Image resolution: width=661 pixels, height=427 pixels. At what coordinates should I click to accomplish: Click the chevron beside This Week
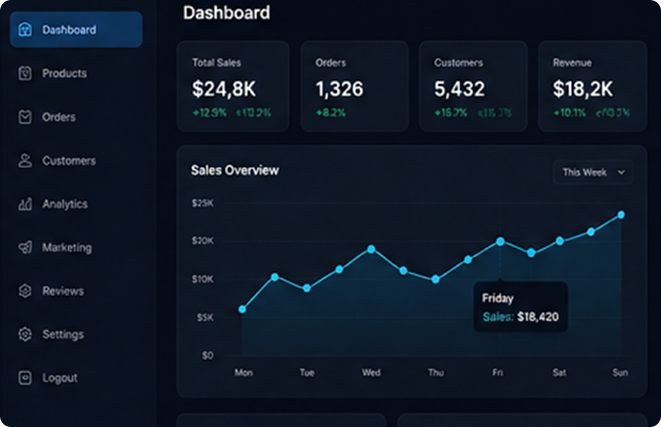point(621,172)
